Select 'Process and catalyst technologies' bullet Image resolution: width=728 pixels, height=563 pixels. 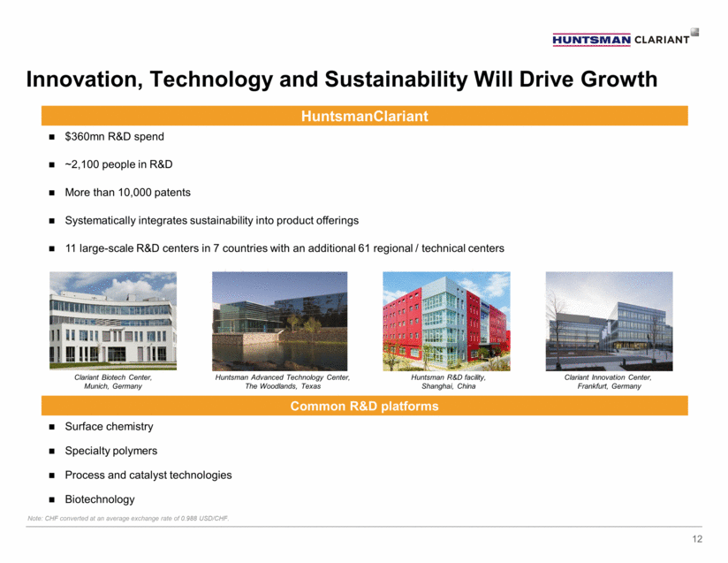tap(148, 476)
